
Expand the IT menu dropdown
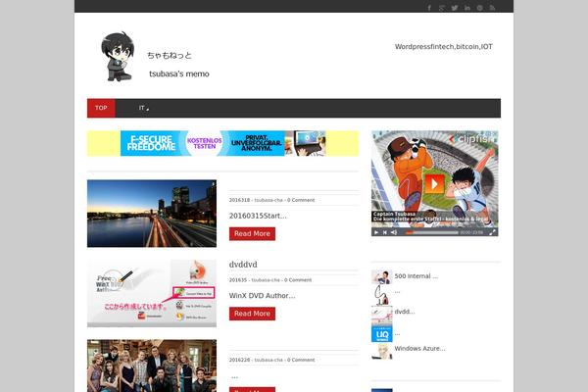coord(144,108)
